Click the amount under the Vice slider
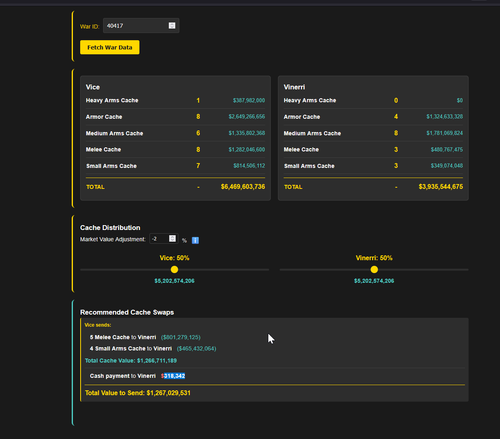 (x=174, y=281)
